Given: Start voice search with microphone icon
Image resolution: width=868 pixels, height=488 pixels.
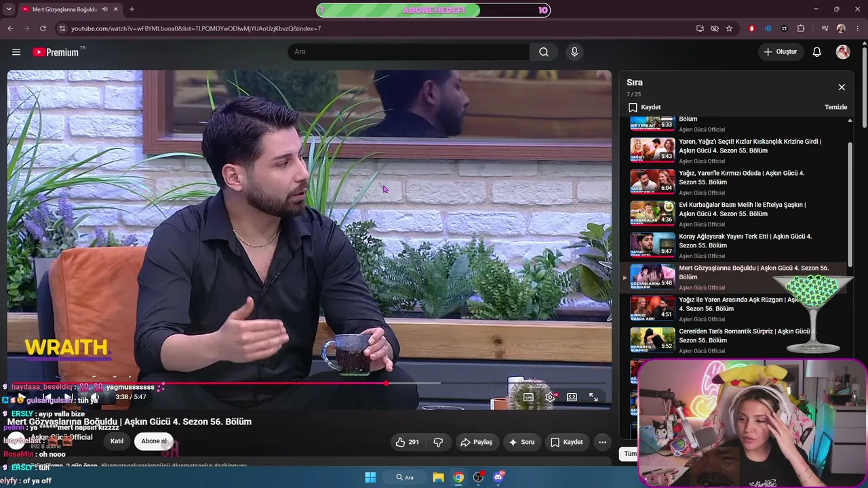Looking at the screenshot, I should tap(574, 52).
